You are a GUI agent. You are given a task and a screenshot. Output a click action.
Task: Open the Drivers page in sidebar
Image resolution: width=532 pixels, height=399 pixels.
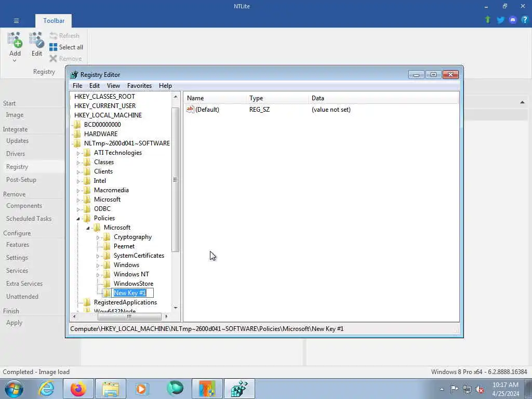click(x=16, y=154)
